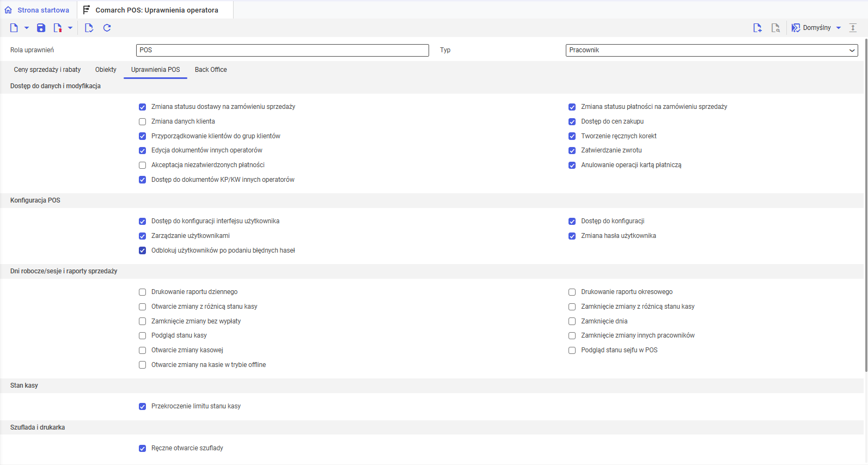
Task: Click the Szuflada i drukarka section header
Action: coord(38,427)
